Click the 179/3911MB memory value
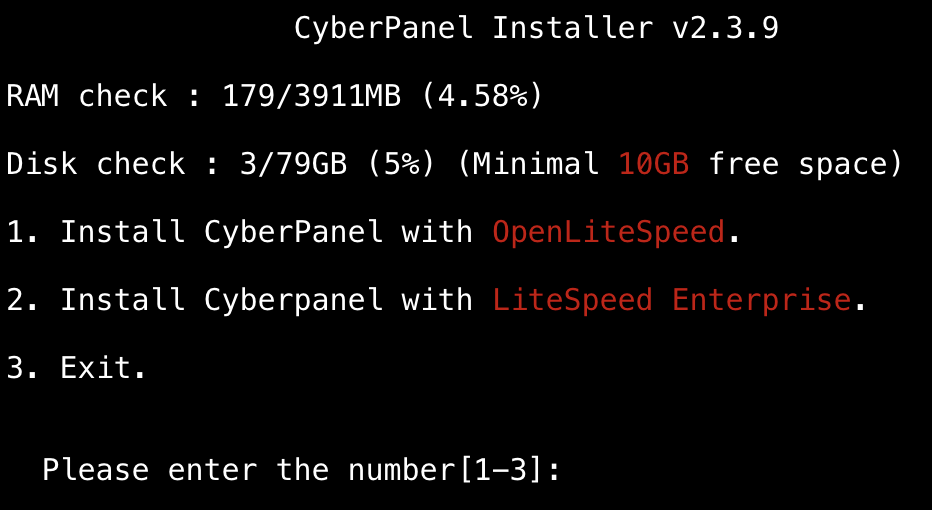Image resolution: width=932 pixels, height=510 pixels. (x=311, y=96)
